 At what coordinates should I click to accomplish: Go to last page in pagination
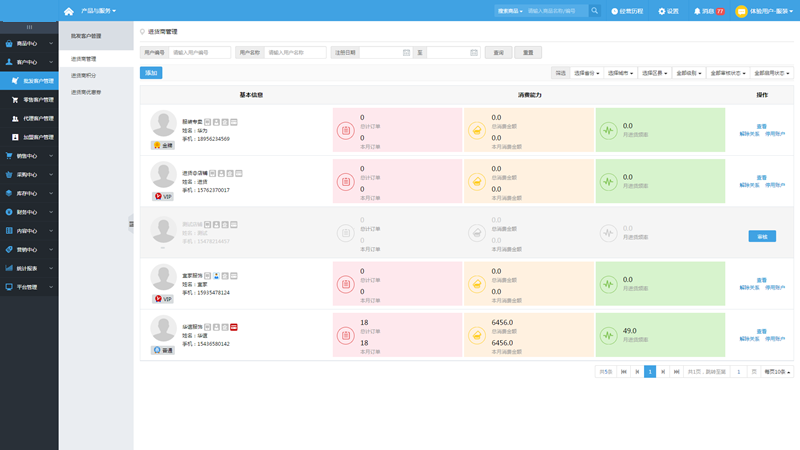(677, 372)
